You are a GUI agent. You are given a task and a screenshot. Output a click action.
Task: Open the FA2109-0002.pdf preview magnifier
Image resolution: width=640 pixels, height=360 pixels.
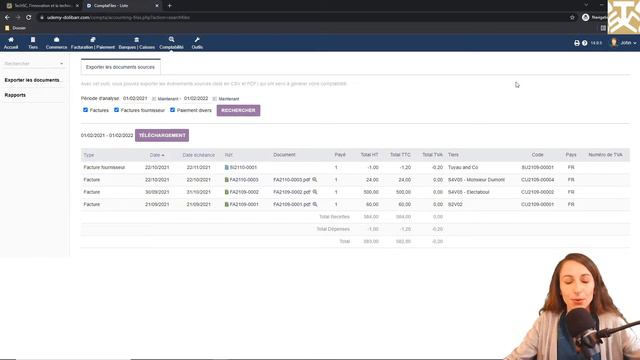(315, 192)
